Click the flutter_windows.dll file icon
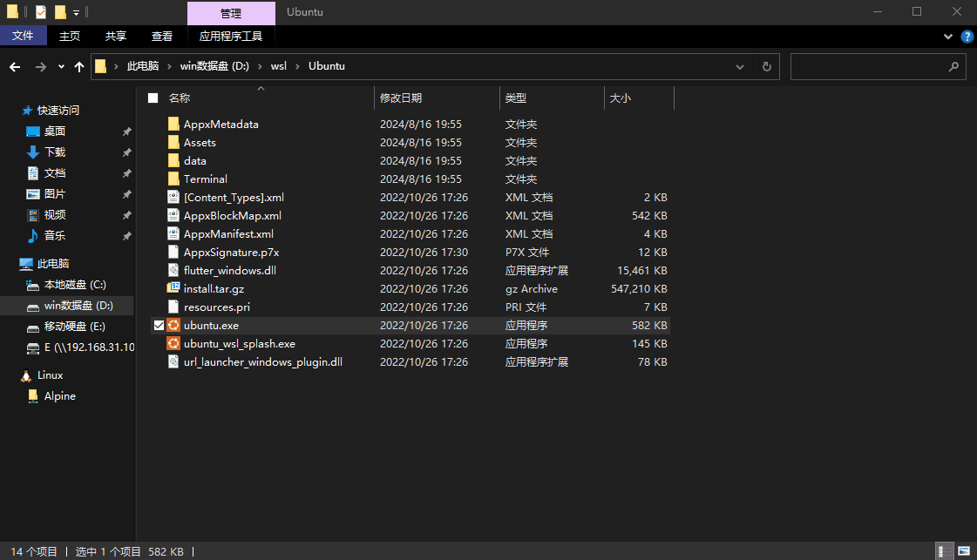977x560 pixels. tap(173, 270)
